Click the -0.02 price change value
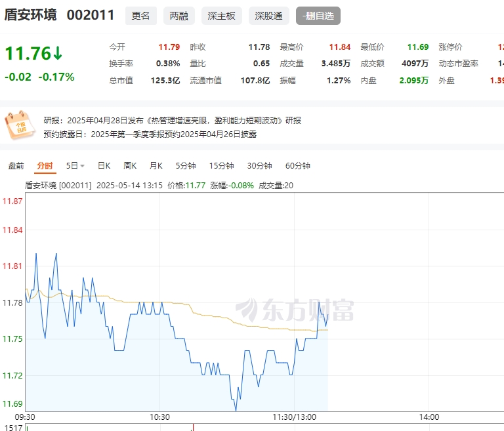The height and width of the screenshot is (431, 504). (18, 77)
